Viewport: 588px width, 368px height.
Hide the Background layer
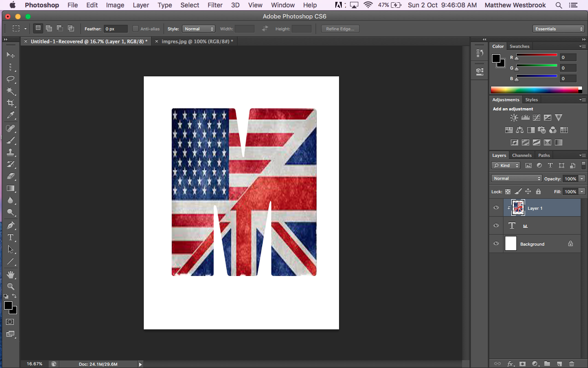(496, 244)
